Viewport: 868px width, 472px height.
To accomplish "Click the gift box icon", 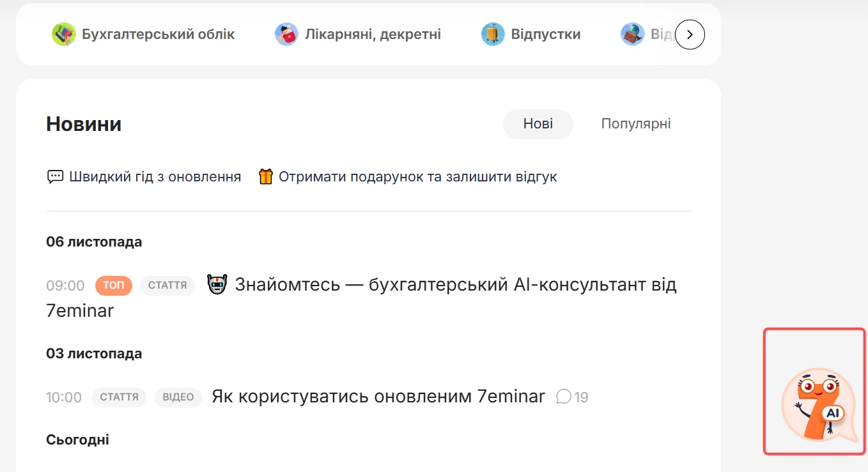I will pyautogui.click(x=265, y=176).
